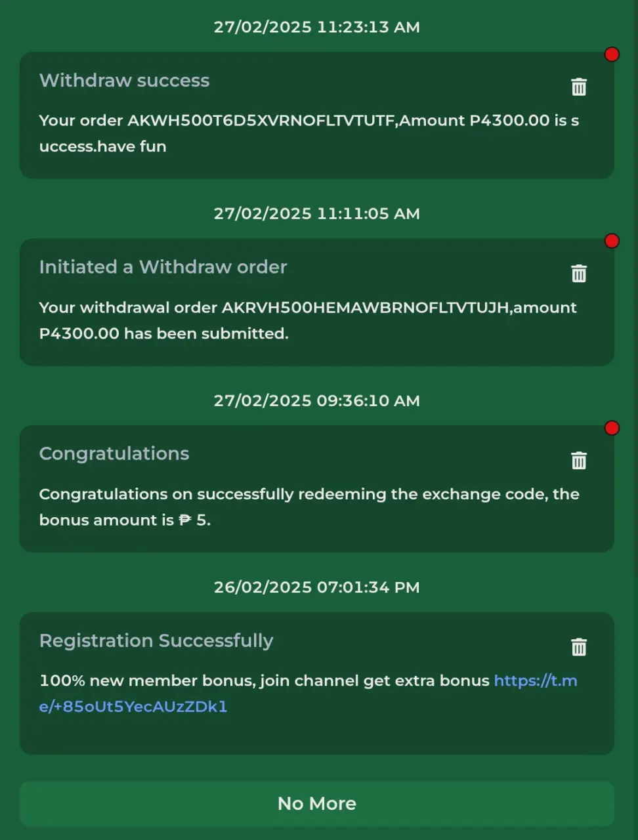The image size is (638, 840).
Task: Click the red unread dot on Withdraw success
Action: click(612, 54)
